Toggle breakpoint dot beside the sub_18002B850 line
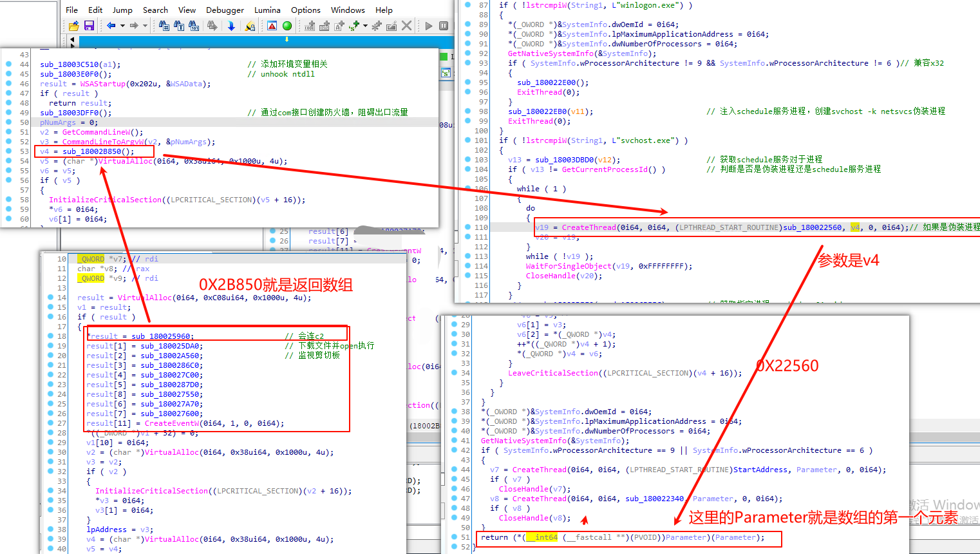The image size is (980, 554). [x=9, y=151]
